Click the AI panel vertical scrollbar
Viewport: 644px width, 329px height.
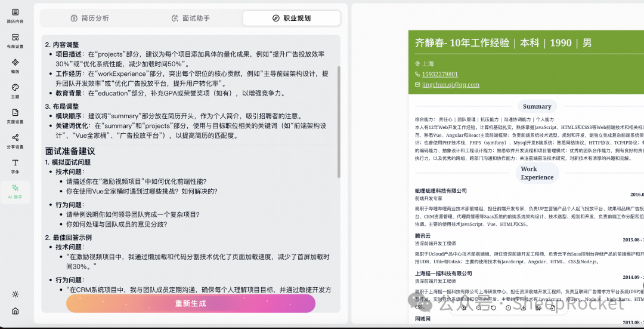tap(339, 122)
